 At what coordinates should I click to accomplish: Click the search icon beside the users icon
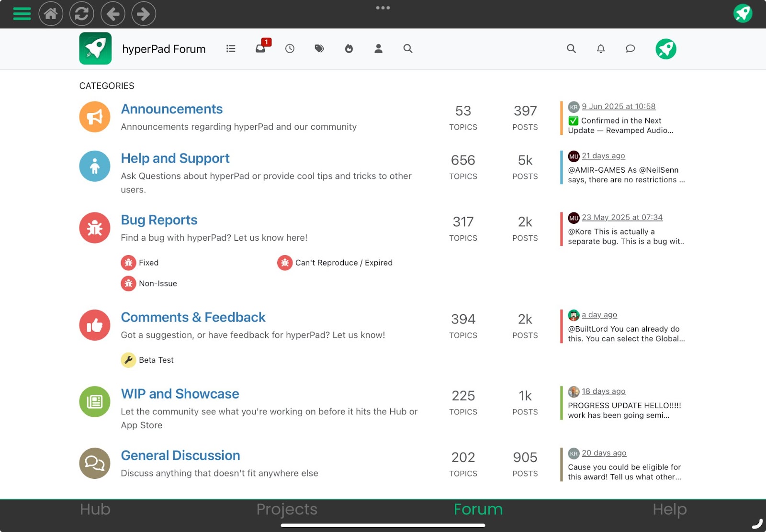point(408,48)
